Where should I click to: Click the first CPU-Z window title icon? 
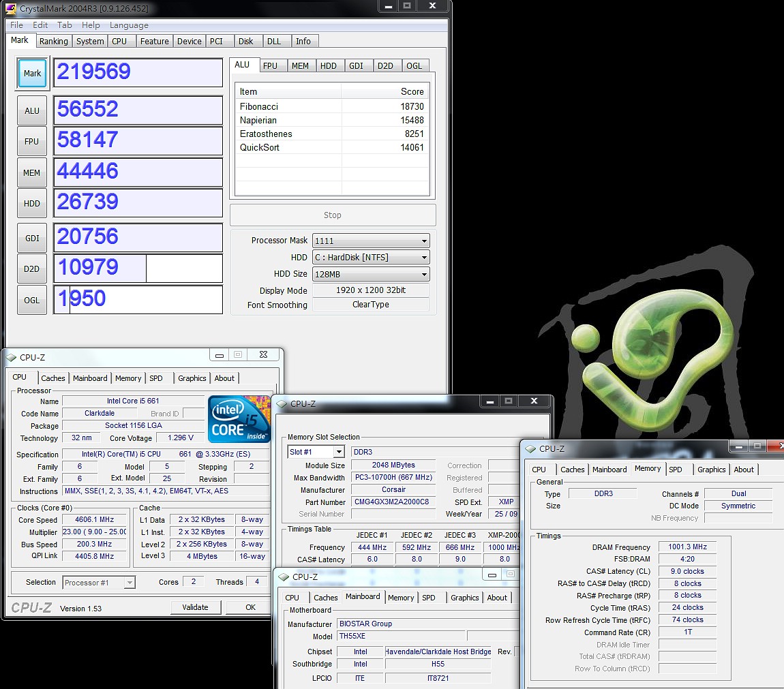point(11,358)
